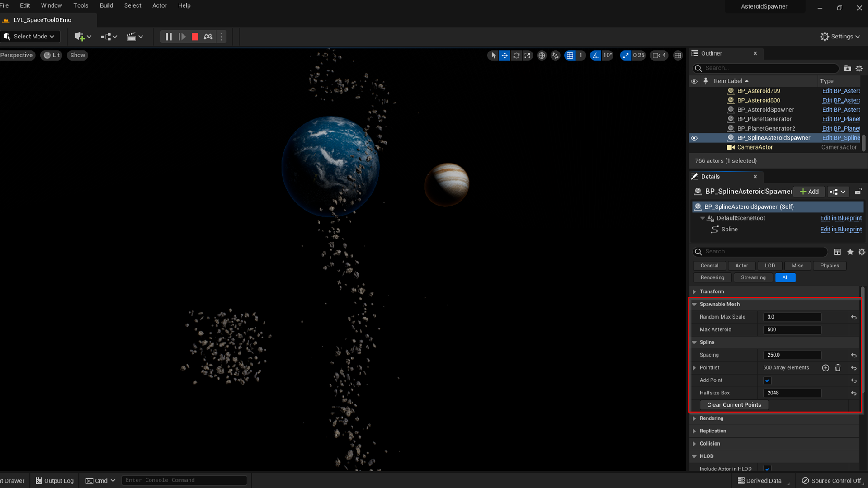Image resolution: width=868 pixels, height=488 pixels.
Task: Toggle visibility of BP_SplineAsteroidSpawner
Action: (694, 138)
